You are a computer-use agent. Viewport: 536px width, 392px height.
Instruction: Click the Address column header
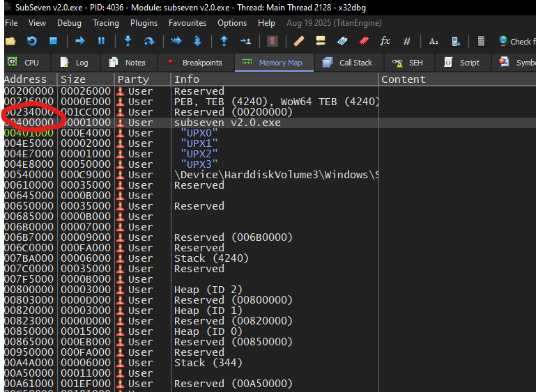coord(26,79)
